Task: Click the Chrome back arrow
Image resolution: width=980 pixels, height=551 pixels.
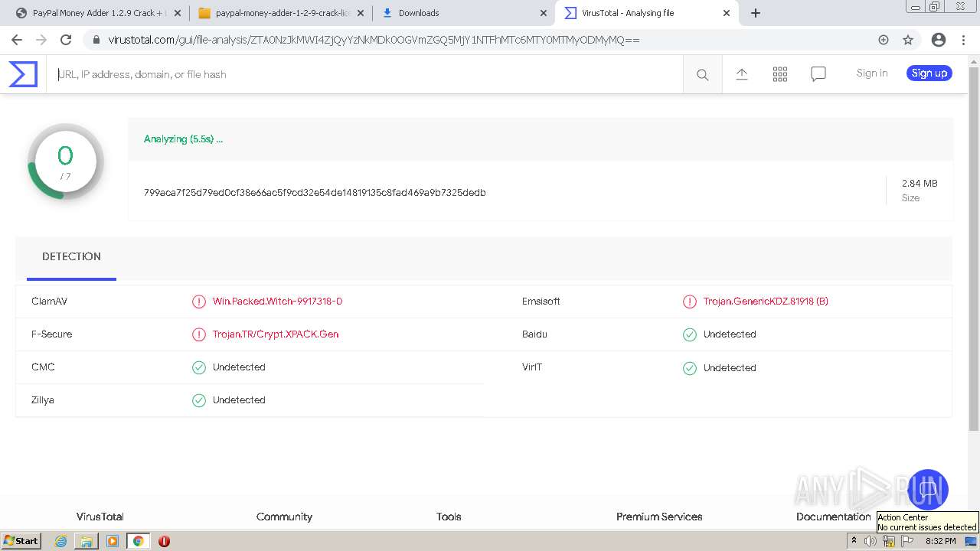Action: pyautogui.click(x=16, y=40)
